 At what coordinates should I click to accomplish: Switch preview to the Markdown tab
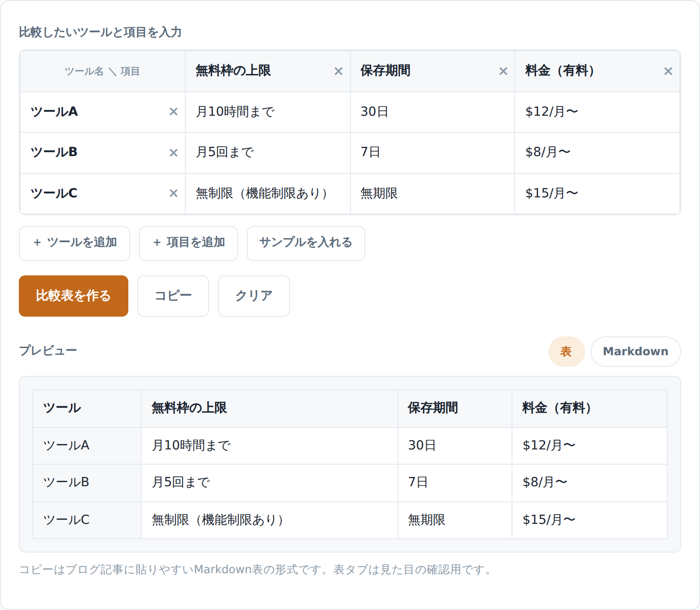click(635, 352)
